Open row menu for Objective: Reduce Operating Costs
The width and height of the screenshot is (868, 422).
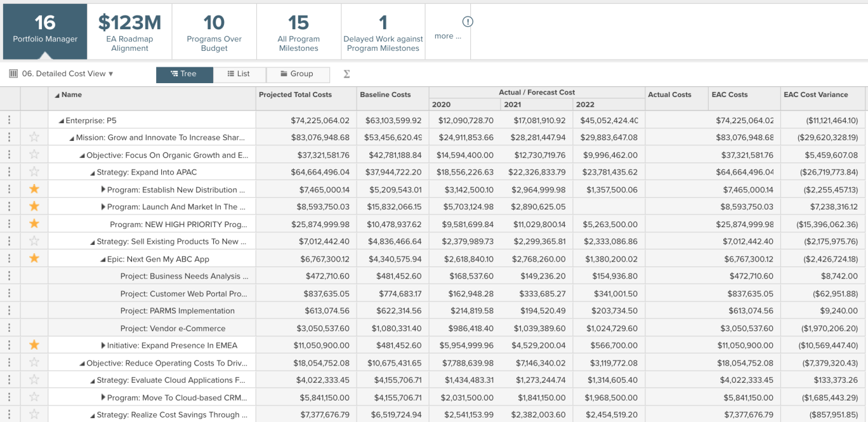tap(10, 362)
